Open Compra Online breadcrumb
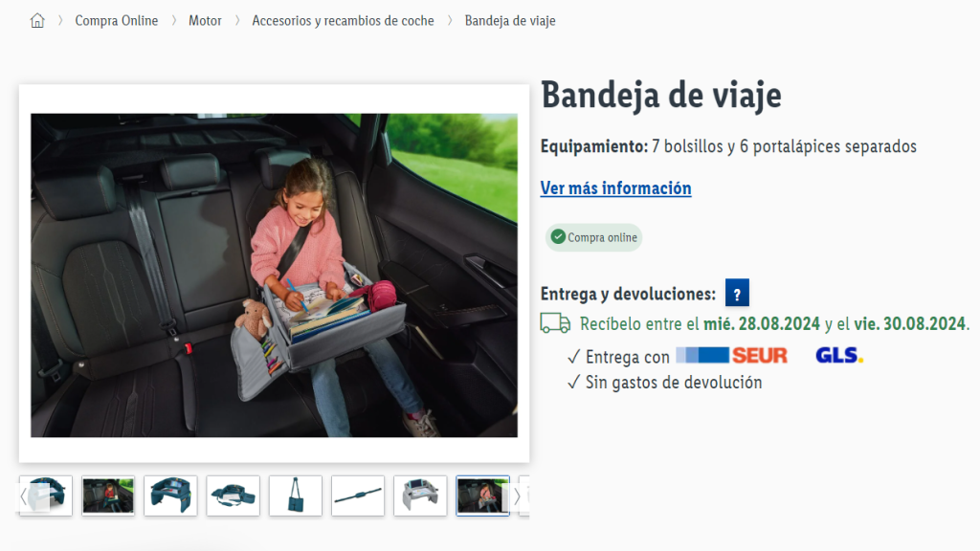Screen dimensions: 980x551 [x=116, y=21]
